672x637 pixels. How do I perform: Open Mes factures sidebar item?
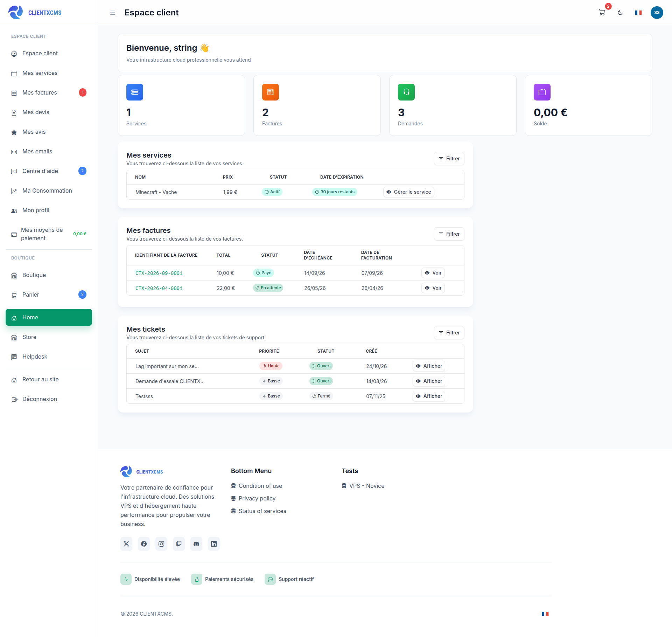[49, 92]
